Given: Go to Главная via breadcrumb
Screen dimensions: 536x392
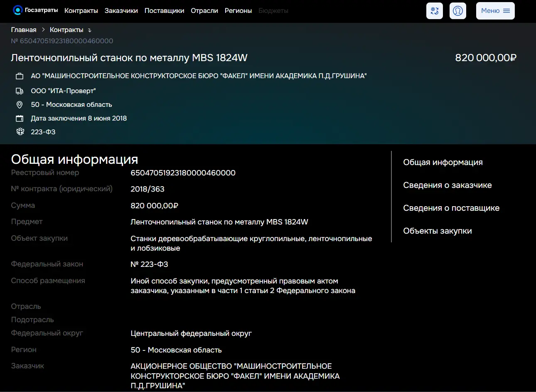Looking at the screenshot, I should [x=24, y=30].
